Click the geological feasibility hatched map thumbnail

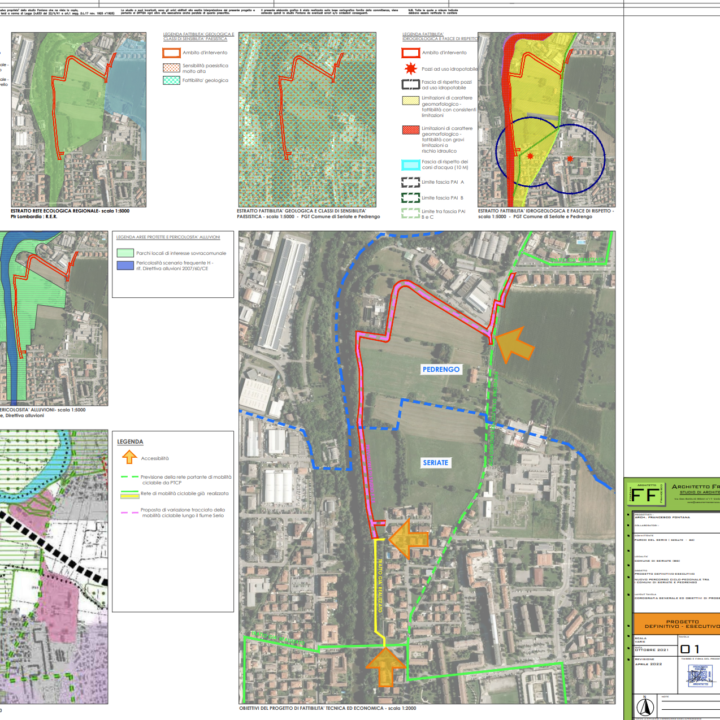pyautogui.click(x=307, y=119)
